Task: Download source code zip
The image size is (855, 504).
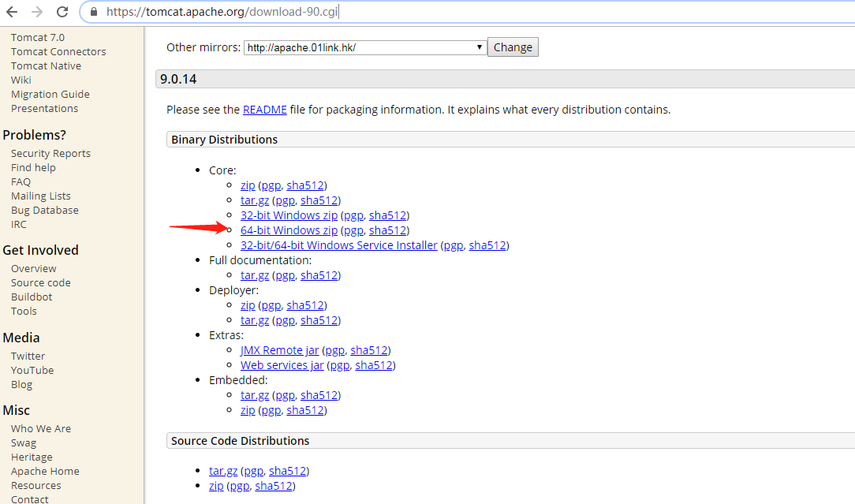Action: (x=216, y=486)
